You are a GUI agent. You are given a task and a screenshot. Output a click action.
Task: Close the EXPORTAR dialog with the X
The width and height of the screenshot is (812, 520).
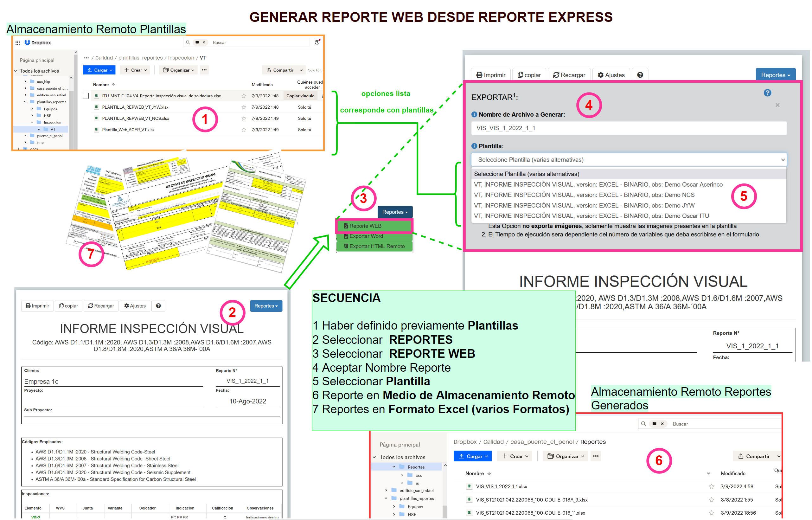point(777,105)
